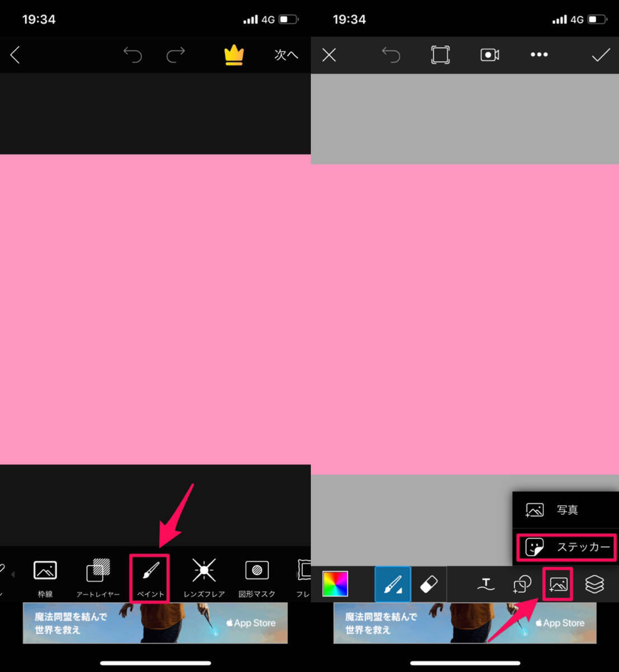Redo the action in the left editor
619x672 pixels.
pyautogui.click(x=176, y=55)
